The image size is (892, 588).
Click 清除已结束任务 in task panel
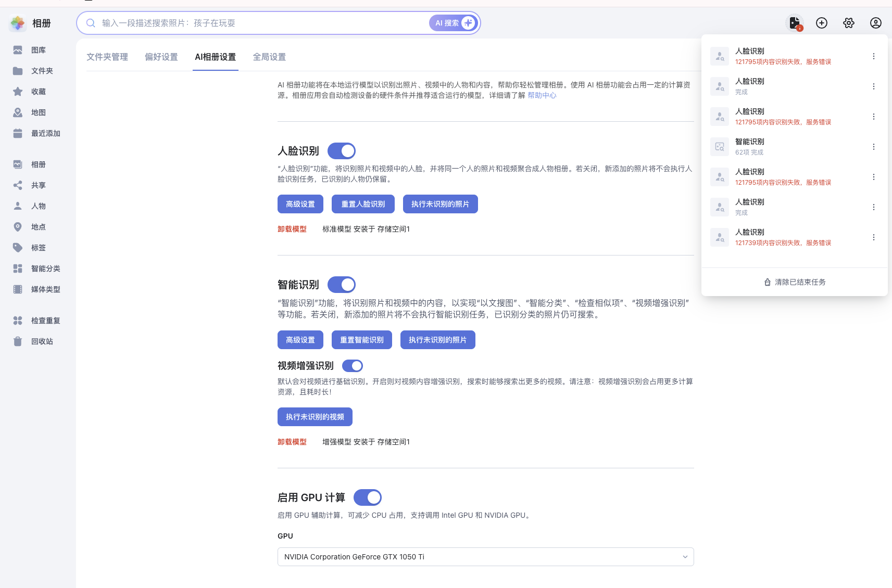pyautogui.click(x=795, y=282)
